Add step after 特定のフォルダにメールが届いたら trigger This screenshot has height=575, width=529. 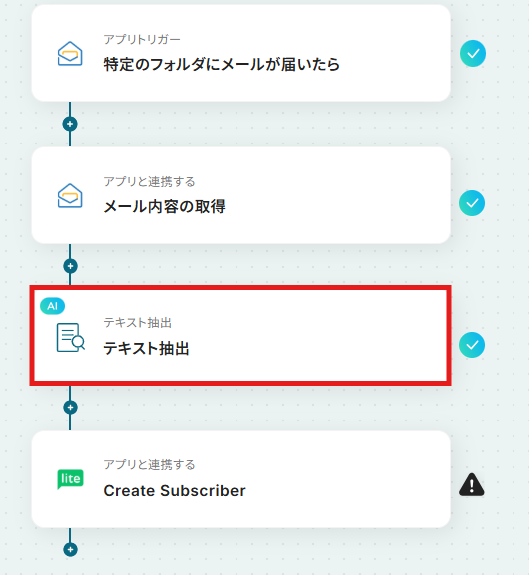70,124
